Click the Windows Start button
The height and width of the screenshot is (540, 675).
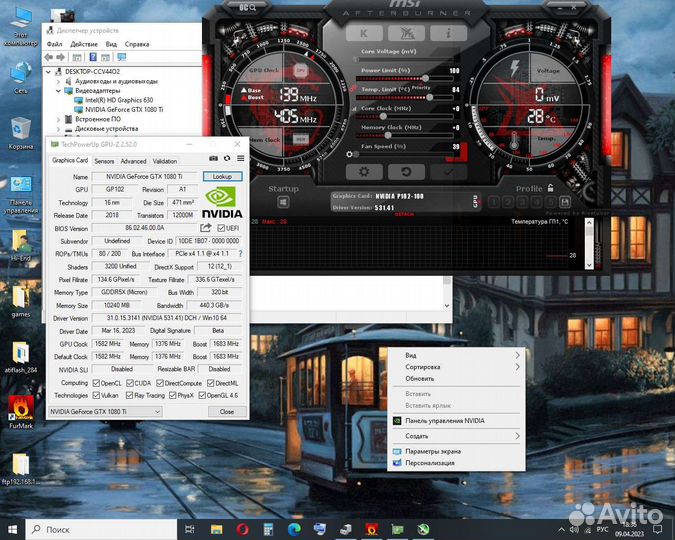click(x=12, y=529)
